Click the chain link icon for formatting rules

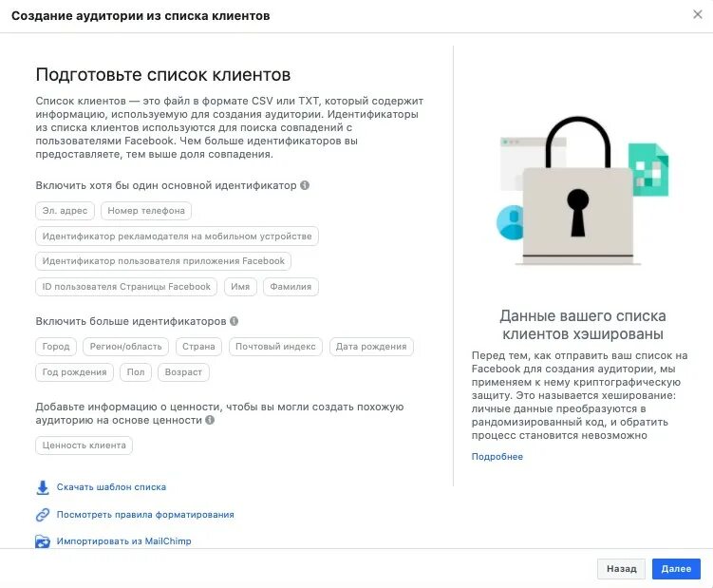pos(43,515)
